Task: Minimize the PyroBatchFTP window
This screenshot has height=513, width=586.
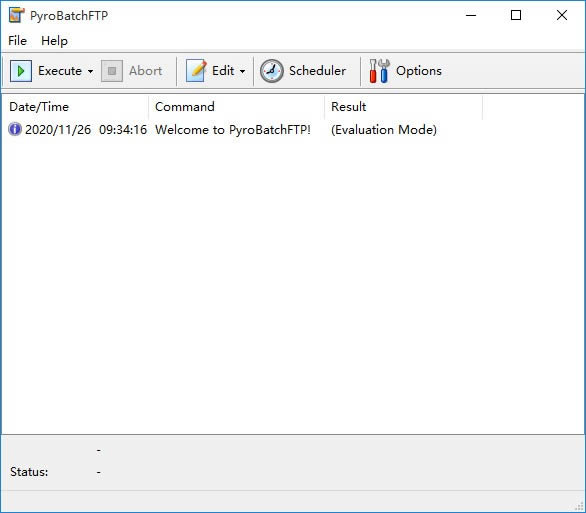Action: point(471,15)
